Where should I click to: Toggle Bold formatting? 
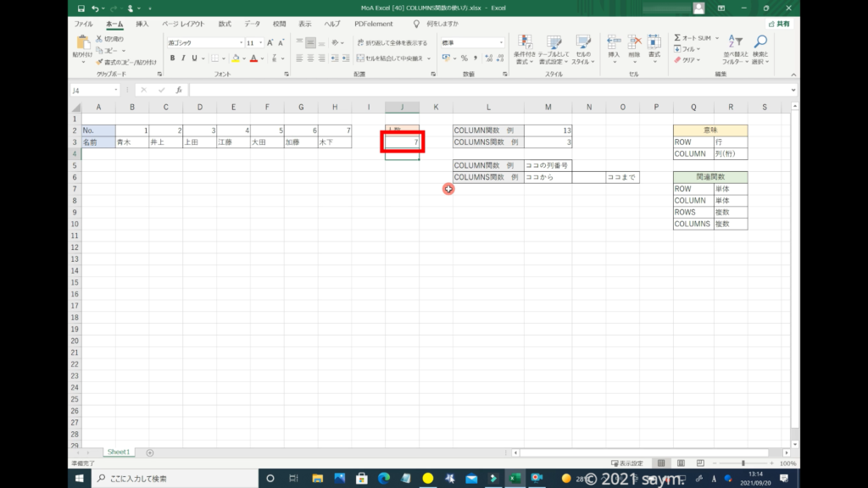172,58
